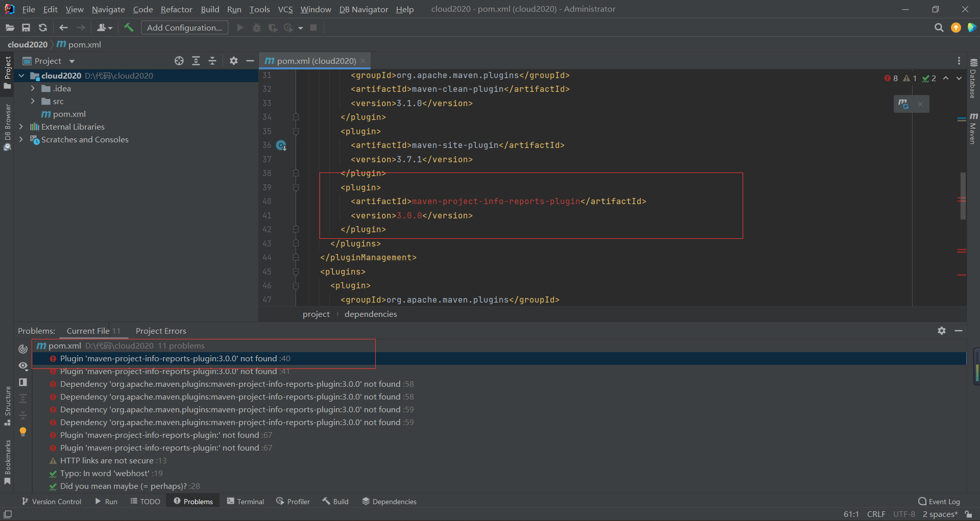Image resolution: width=980 pixels, height=521 pixels.
Task: Click the Save All toolbar icon
Action: (x=26, y=28)
